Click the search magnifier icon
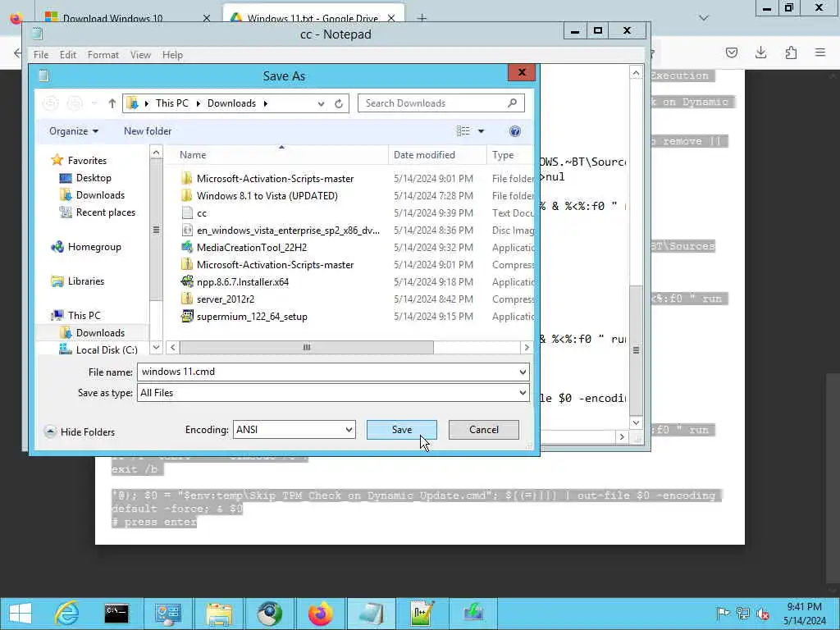840x630 pixels. (x=512, y=103)
